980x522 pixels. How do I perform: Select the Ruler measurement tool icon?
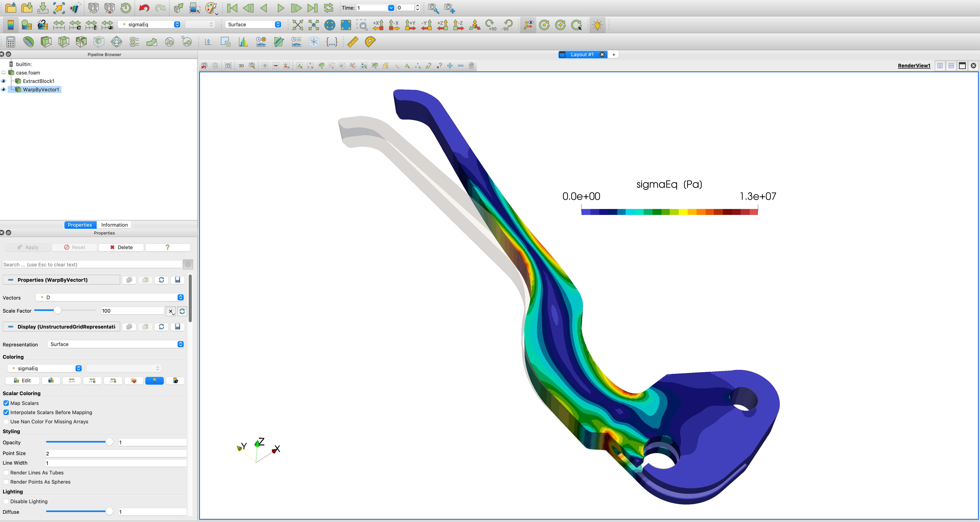[353, 41]
